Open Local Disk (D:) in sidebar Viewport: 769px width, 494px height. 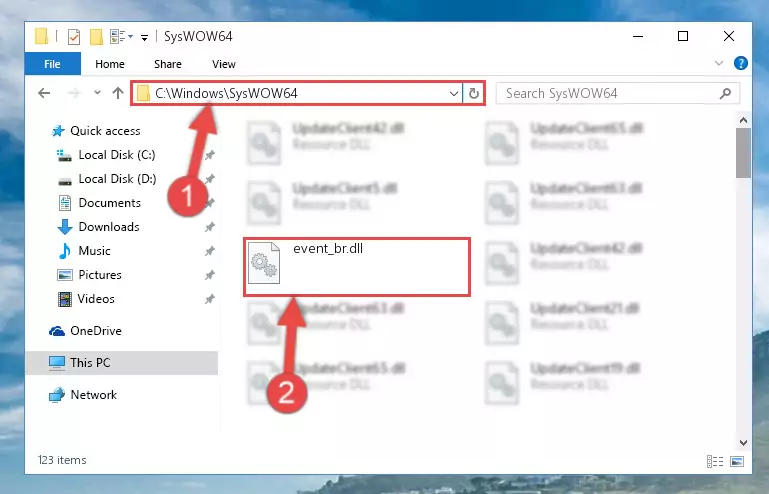point(117,179)
